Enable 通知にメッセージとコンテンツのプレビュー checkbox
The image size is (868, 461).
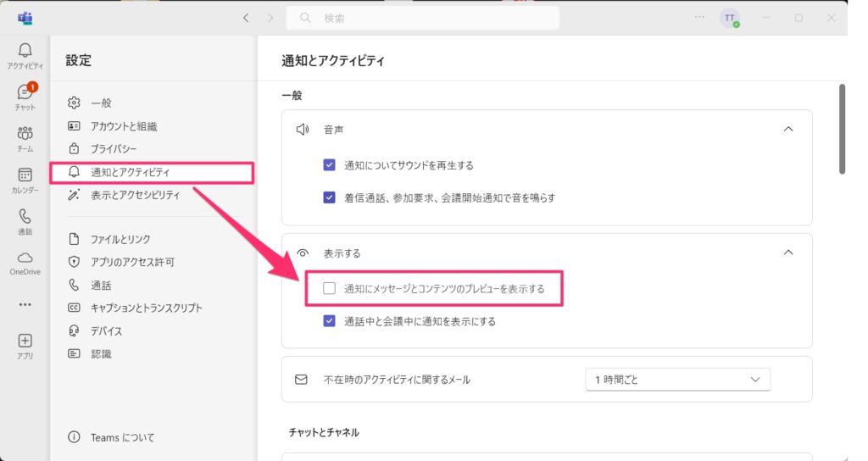[x=329, y=289]
